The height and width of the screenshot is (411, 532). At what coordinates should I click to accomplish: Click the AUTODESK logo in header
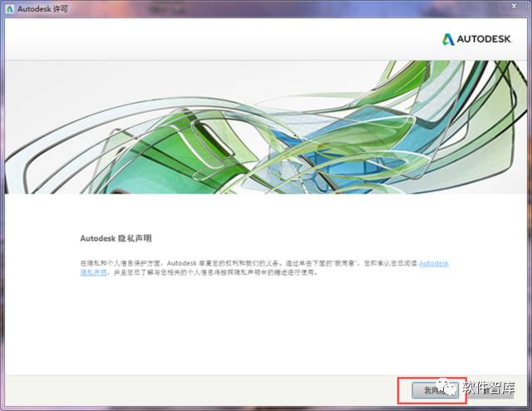[476, 39]
